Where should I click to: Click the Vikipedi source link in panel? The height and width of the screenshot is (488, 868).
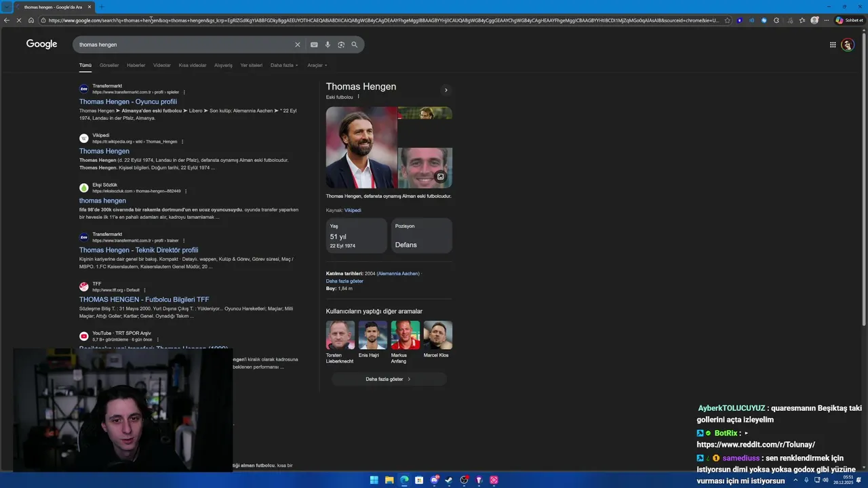point(353,210)
